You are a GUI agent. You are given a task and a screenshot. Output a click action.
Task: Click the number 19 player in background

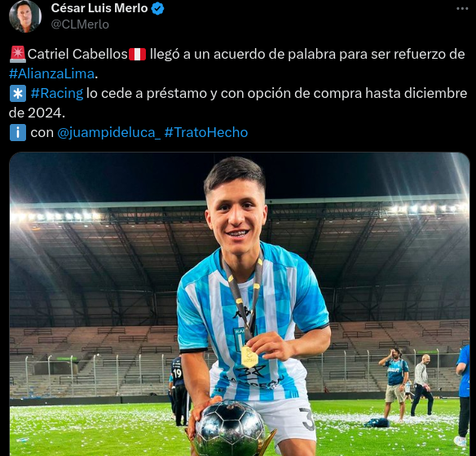(x=178, y=391)
